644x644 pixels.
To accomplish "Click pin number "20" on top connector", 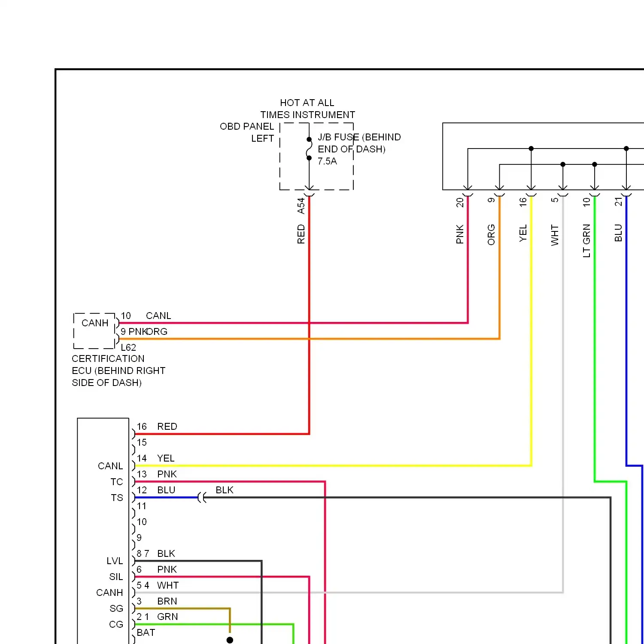I will pos(460,202).
